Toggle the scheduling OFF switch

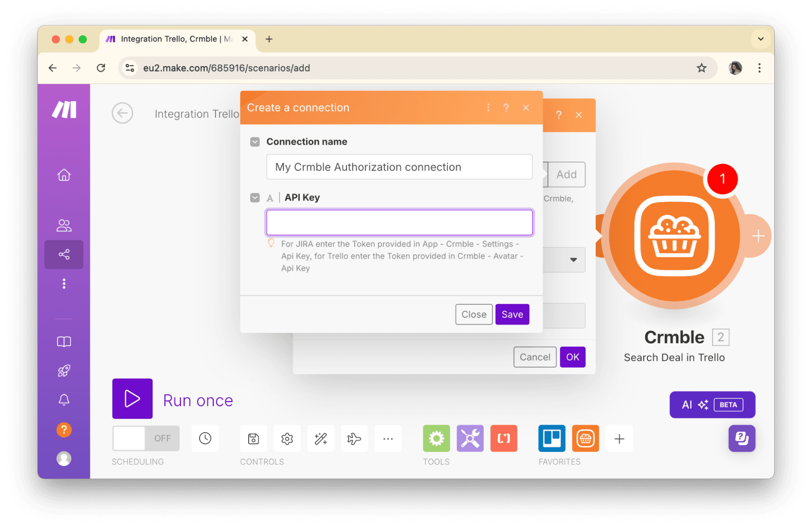pos(145,438)
